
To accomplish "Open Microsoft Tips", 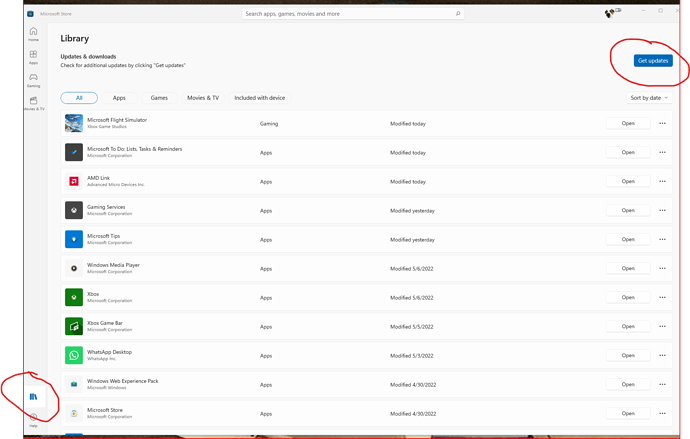I will pos(628,240).
